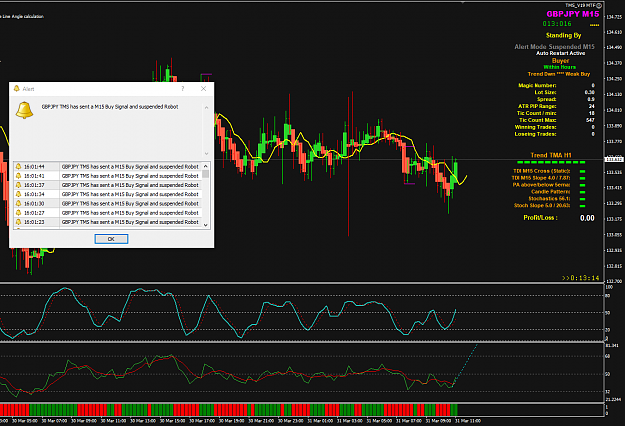This screenshot has width=625, height=426.
Task: Click the 'Auto Restart Active' label
Action: click(x=560, y=53)
